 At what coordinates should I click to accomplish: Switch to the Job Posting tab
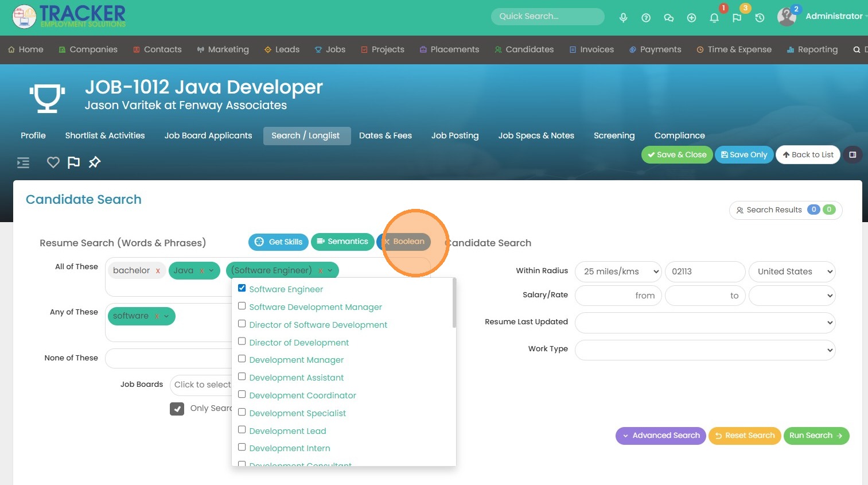coord(454,135)
